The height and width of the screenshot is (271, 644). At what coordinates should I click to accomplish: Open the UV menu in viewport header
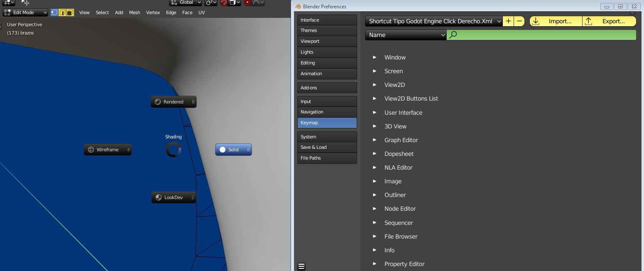(202, 12)
